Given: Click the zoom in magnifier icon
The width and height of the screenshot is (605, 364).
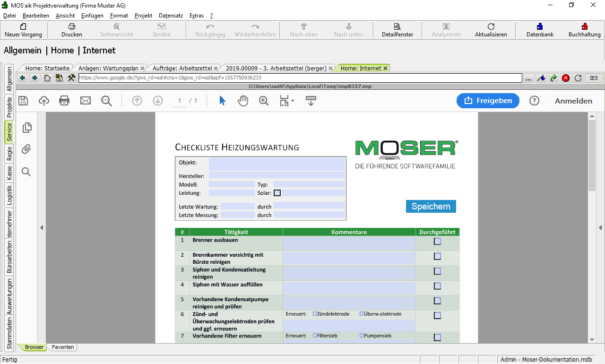Looking at the screenshot, I should point(264,101).
